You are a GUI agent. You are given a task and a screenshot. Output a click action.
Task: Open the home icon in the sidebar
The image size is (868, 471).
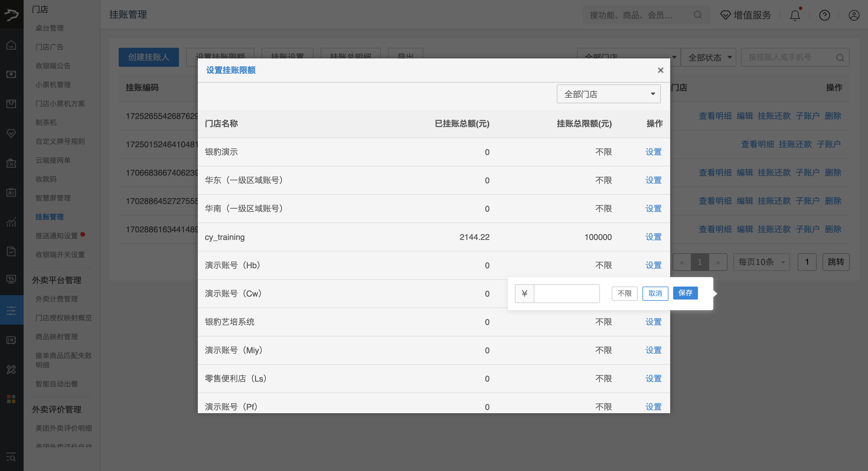(11, 44)
